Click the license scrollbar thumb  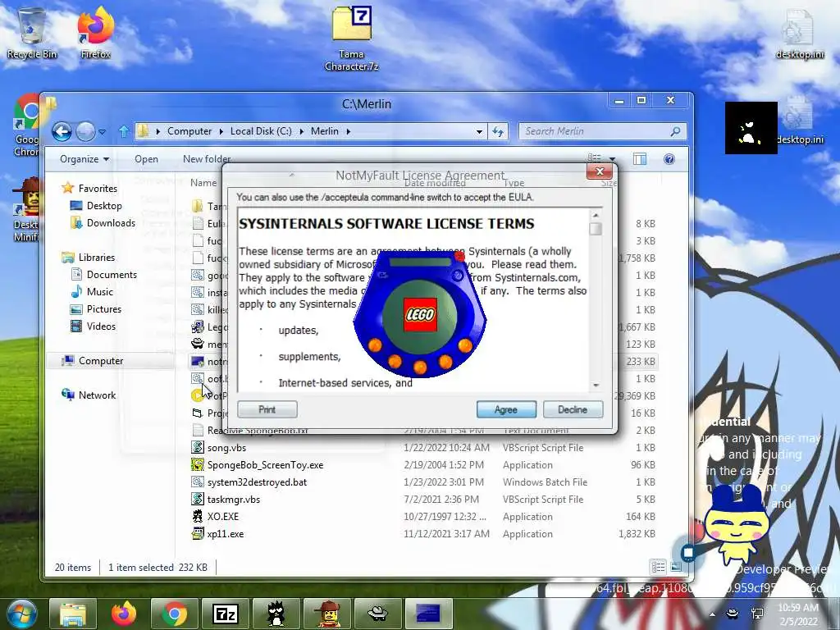pyautogui.click(x=596, y=229)
